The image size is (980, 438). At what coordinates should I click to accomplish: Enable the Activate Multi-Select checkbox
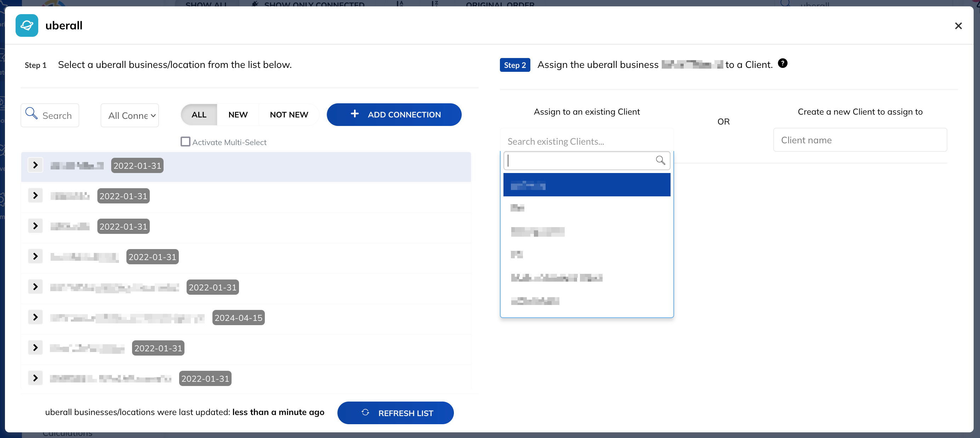185,142
